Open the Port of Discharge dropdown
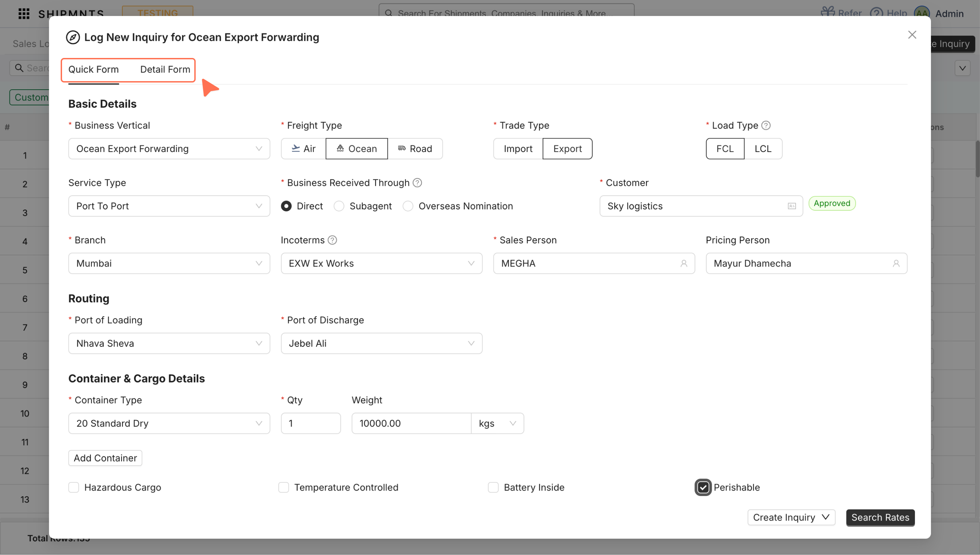The width and height of the screenshot is (980, 555). click(x=381, y=343)
